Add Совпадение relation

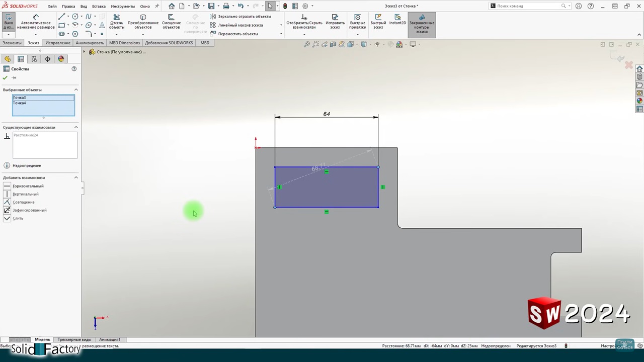[23, 202]
